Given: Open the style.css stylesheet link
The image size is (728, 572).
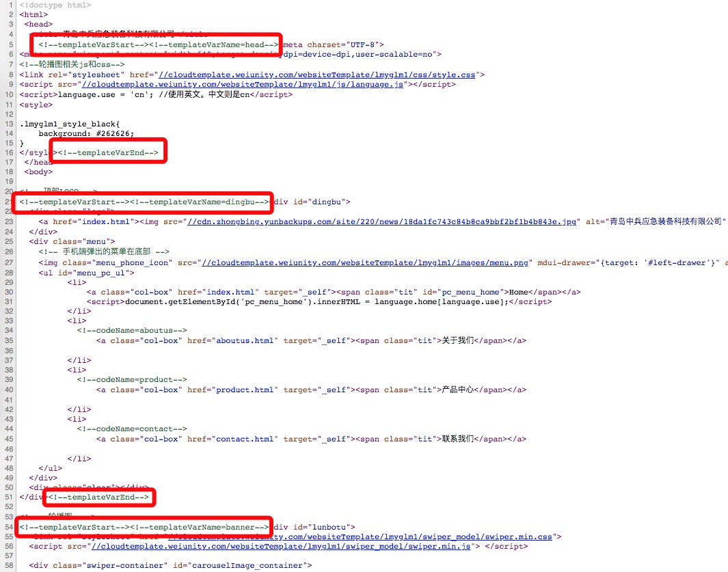Looking at the screenshot, I should click(x=317, y=74).
